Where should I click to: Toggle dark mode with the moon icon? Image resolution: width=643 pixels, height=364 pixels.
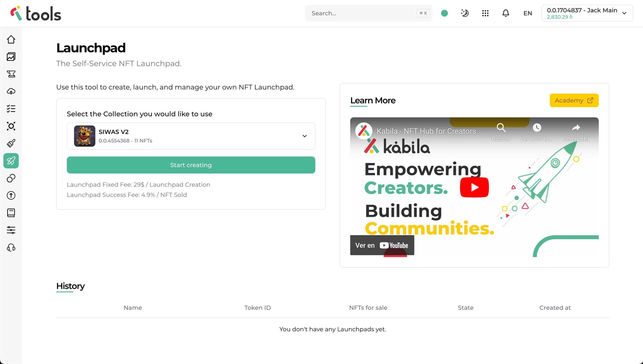point(465,13)
